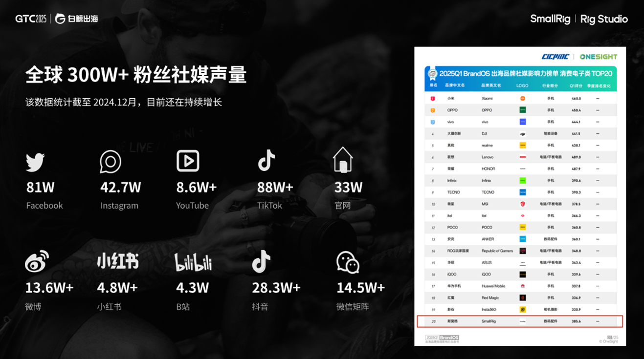Click the Republic of Gamers logo in table
The height and width of the screenshot is (359, 644).
pos(522,251)
